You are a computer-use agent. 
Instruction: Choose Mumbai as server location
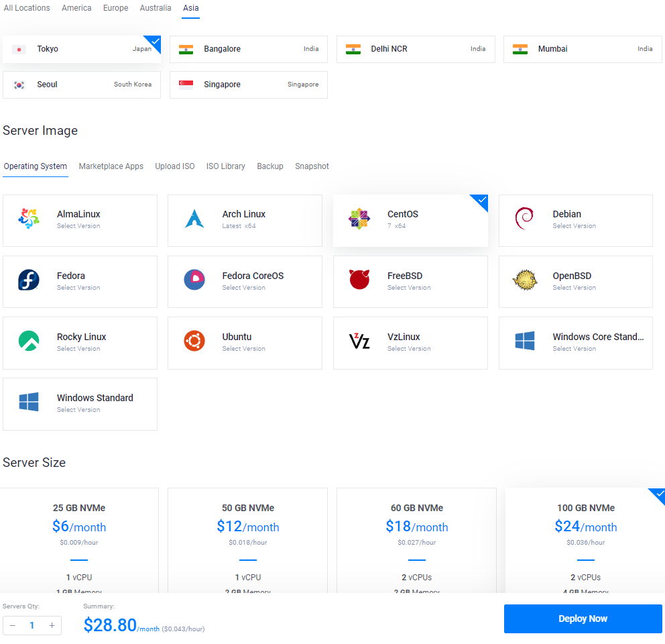583,49
